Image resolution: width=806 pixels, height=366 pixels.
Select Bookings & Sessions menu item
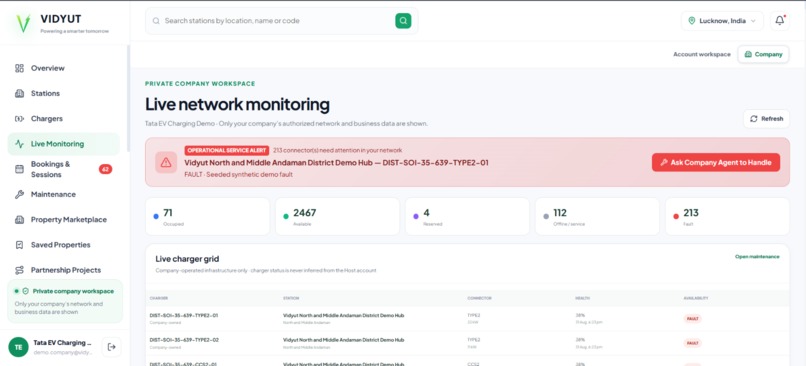point(64,169)
